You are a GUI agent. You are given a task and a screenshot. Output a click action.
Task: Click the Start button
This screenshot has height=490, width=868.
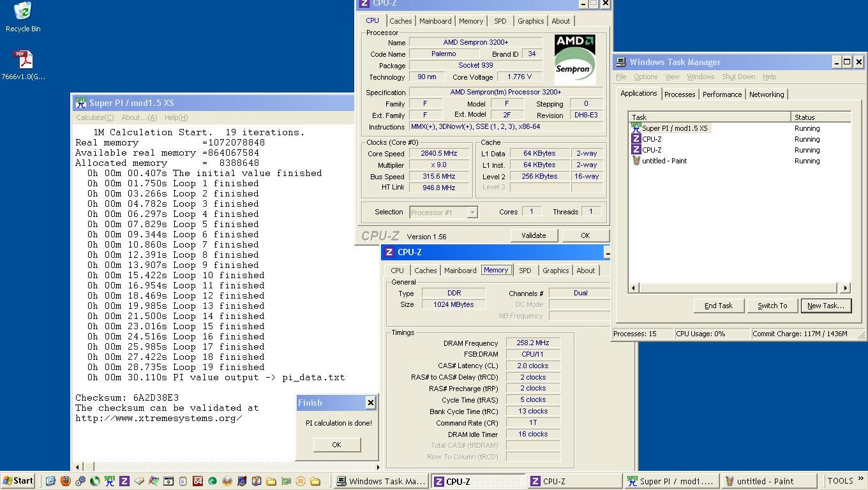pyautogui.click(x=19, y=481)
